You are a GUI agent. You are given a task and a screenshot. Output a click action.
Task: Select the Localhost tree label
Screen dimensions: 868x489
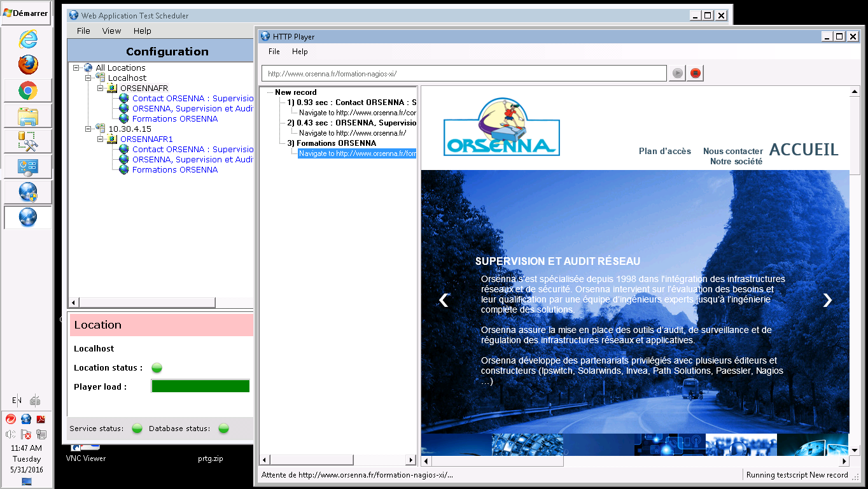pos(127,78)
